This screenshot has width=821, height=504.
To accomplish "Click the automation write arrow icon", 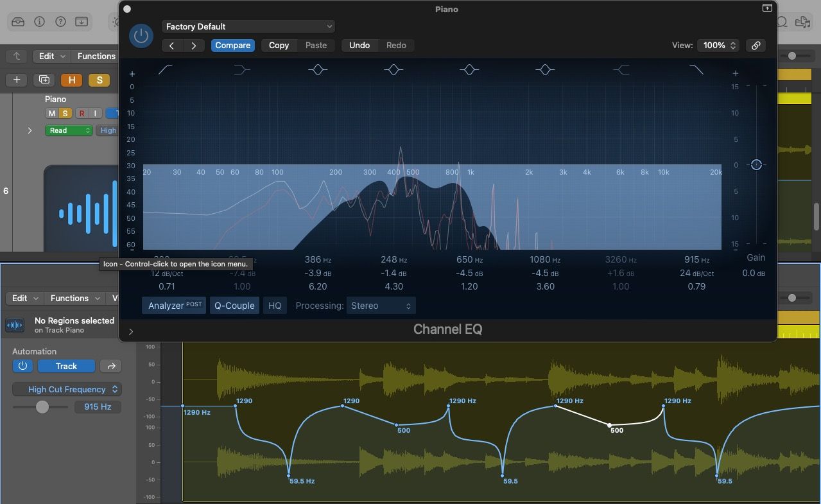I will [x=110, y=365].
